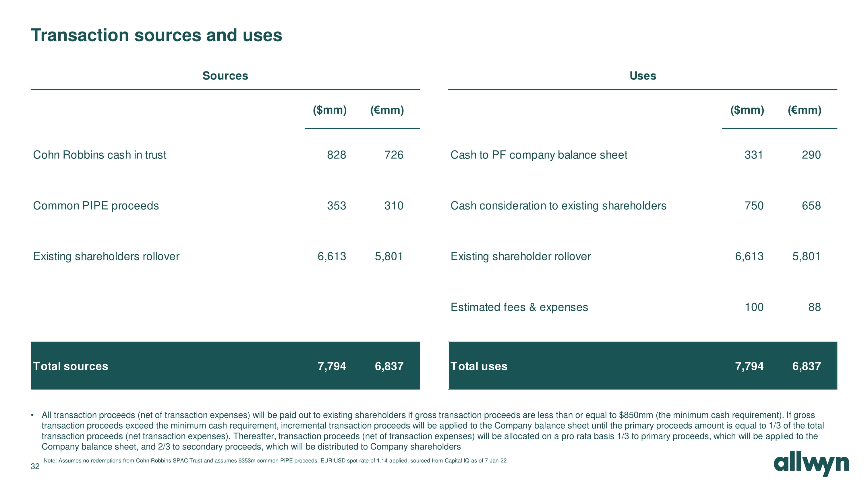Click the "Total sources" label
868x488 pixels.
(x=70, y=366)
